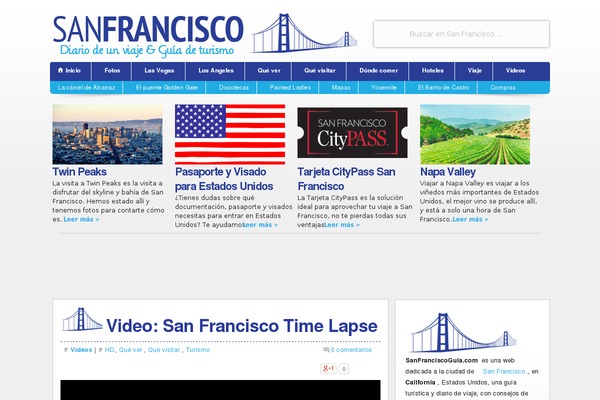Click the Google +1 button

[328, 369]
